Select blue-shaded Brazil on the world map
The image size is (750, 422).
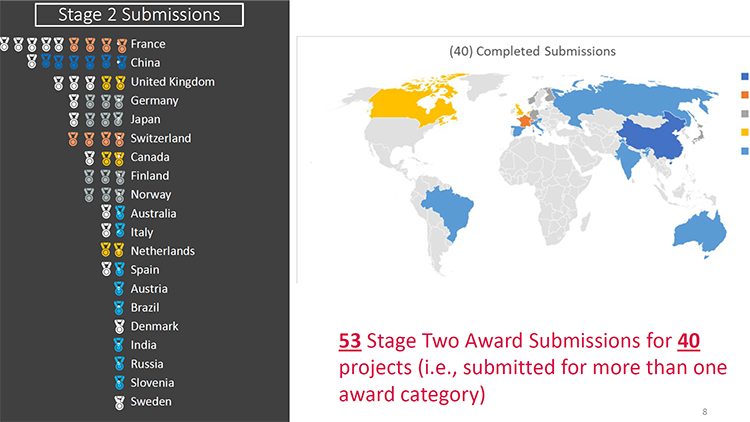tap(450, 211)
